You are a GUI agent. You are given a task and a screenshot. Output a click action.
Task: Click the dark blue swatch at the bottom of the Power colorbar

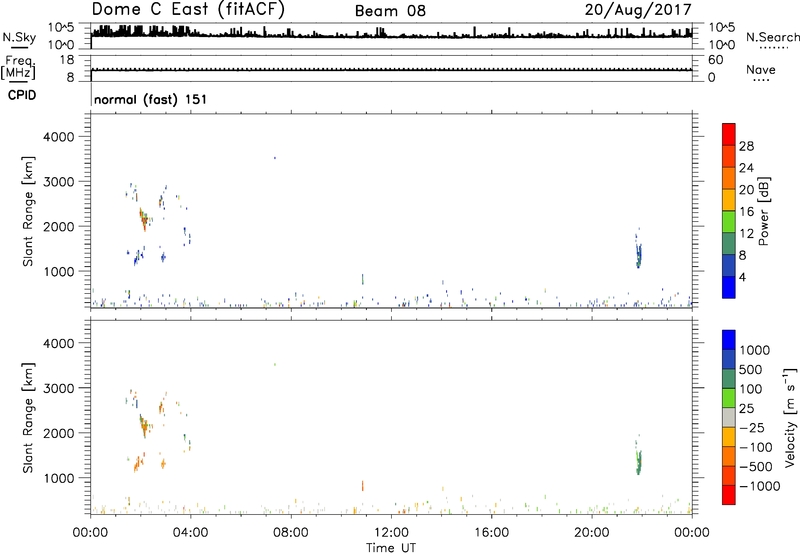click(729, 287)
